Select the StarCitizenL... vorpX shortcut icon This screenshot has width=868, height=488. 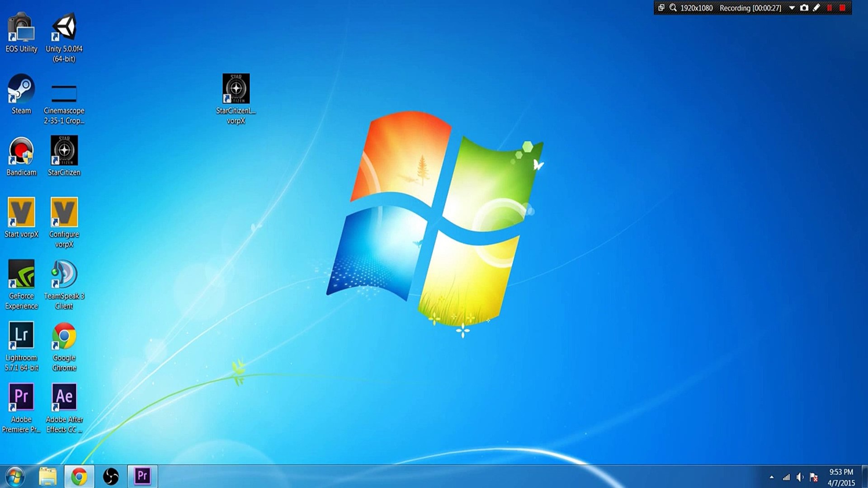(x=236, y=99)
